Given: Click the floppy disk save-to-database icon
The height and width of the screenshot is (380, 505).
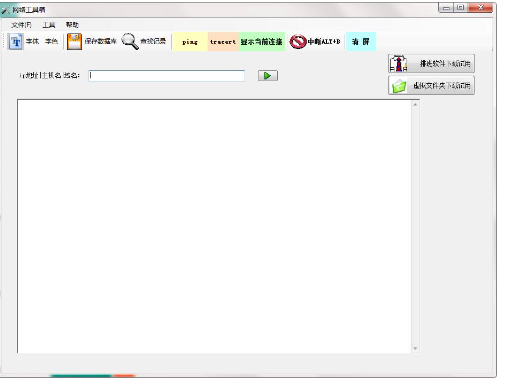Looking at the screenshot, I should [x=74, y=42].
